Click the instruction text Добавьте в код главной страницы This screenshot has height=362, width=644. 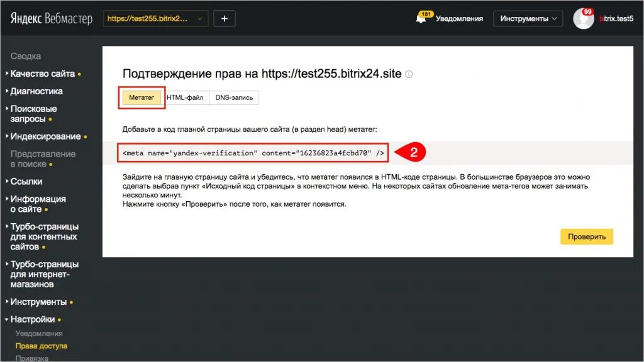click(x=249, y=129)
